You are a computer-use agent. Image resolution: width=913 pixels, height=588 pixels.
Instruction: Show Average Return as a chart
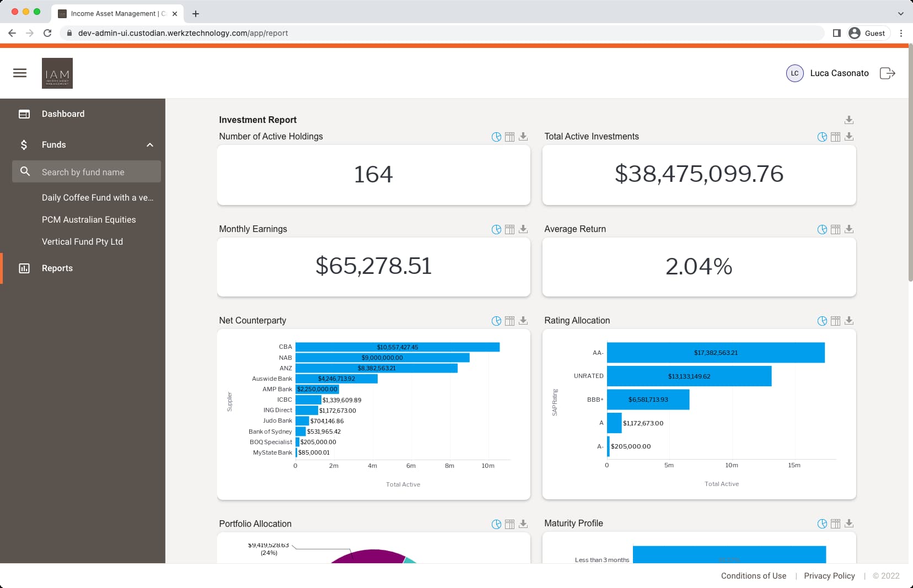point(821,229)
